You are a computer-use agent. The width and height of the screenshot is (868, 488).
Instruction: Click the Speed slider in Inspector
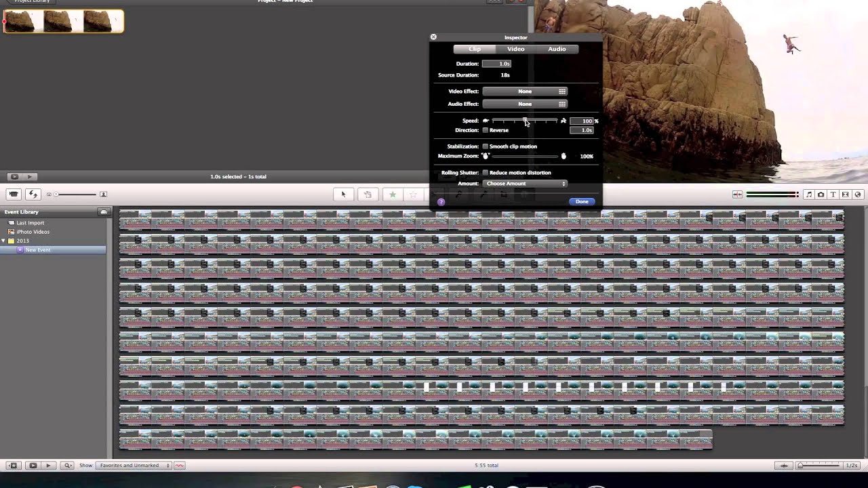pos(524,121)
